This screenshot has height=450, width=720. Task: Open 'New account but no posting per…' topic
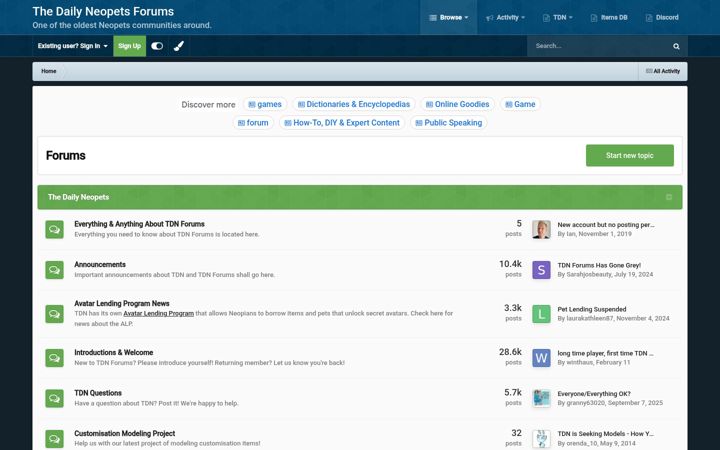pos(606,225)
